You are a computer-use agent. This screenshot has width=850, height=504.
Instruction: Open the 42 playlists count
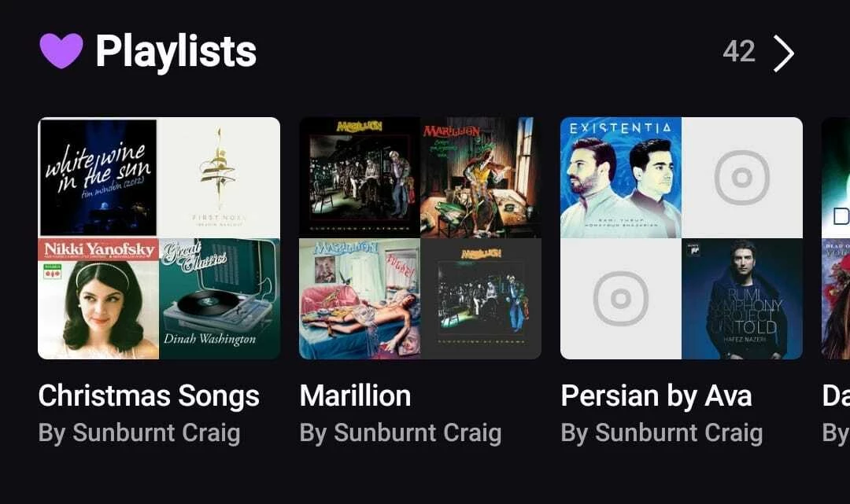click(739, 51)
